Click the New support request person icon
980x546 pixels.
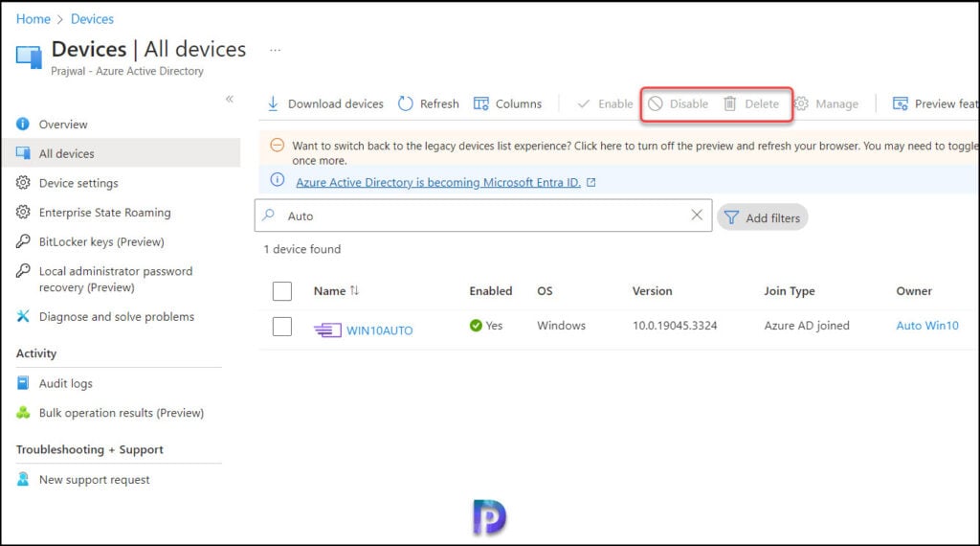pos(23,479)
